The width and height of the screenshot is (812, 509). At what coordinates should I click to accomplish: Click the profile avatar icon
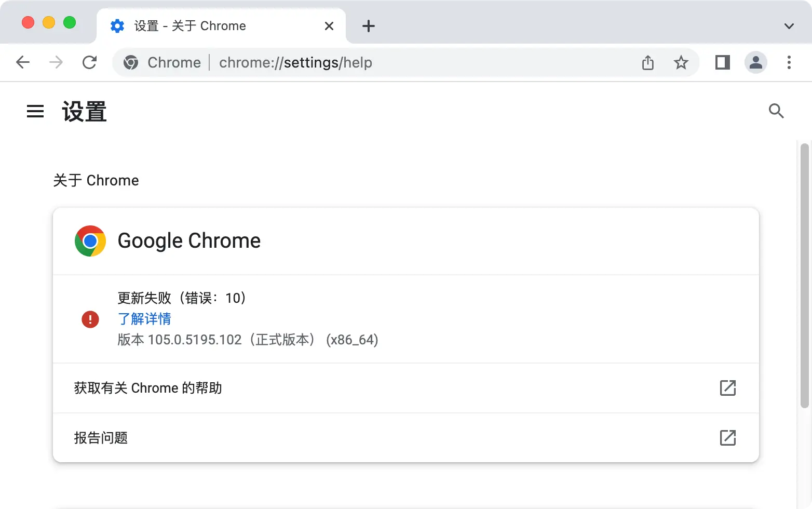pyautogui.click(x=755, y=62)
